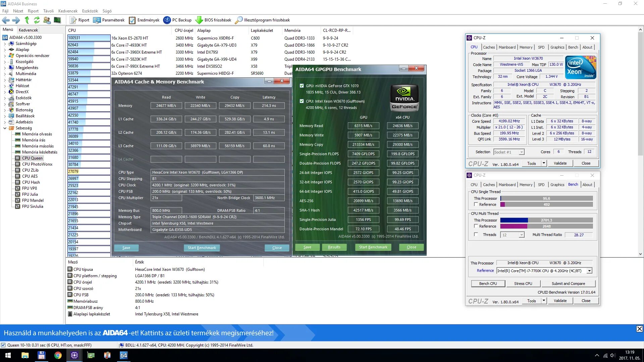The width and height of the screenshot is (644, 362).
Task: Open Memory tab in upper CPU-Z
Action: pyautogui.click(x=526, y=47)
